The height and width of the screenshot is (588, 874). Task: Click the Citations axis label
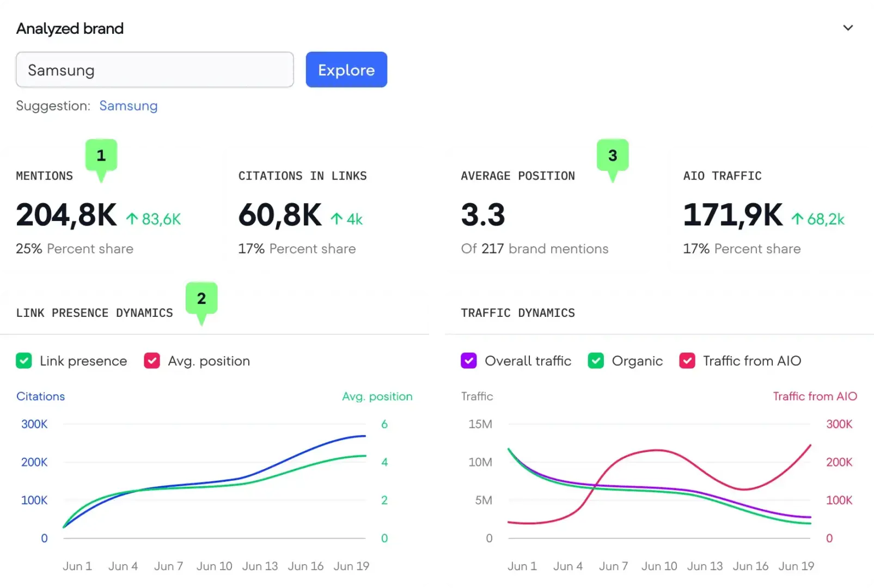click(41, 396)
